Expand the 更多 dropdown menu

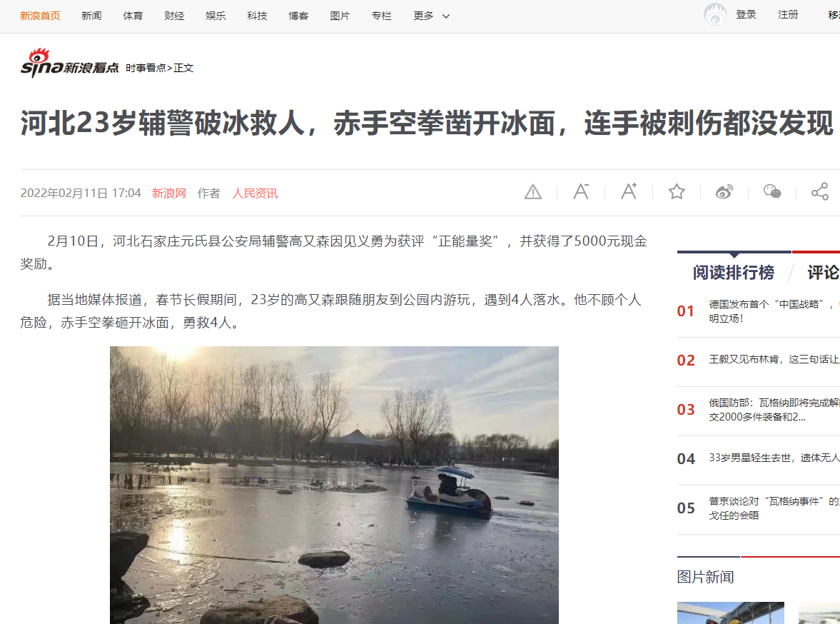431,16
